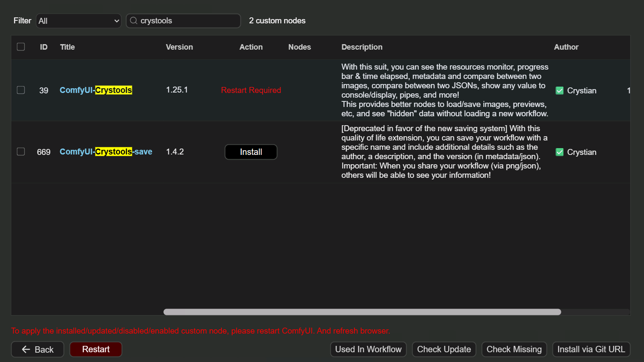644x362 pixels.
Task: Select checkbox for ComfyUI-Crystools-save row
Action: (21, 152)
